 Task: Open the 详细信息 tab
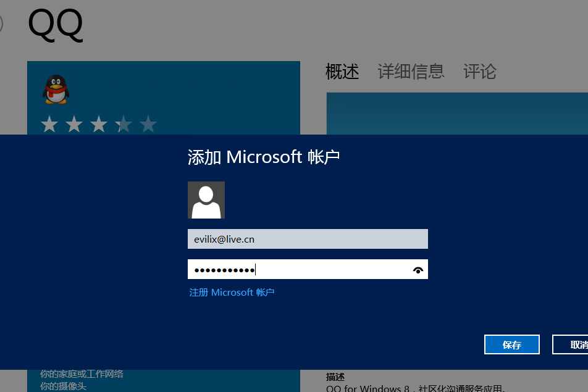(411, 72)
